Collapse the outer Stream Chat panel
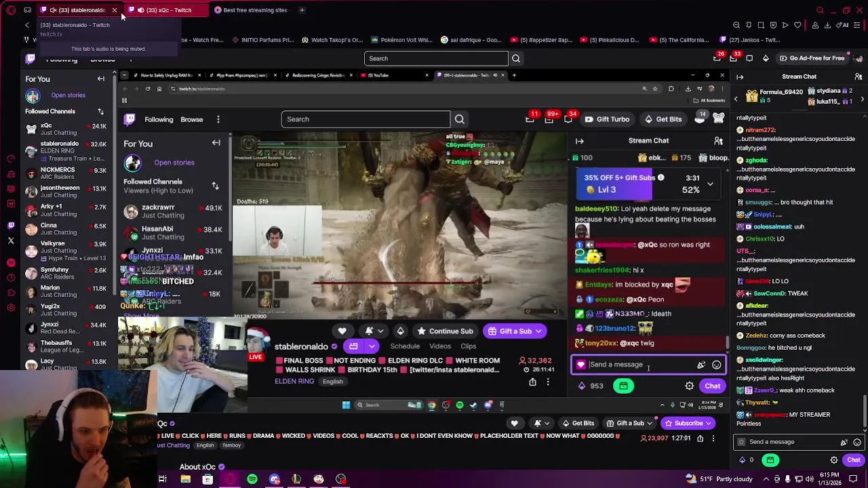The height and width of the screenshot is (488, 868). [x=740, y=77]
